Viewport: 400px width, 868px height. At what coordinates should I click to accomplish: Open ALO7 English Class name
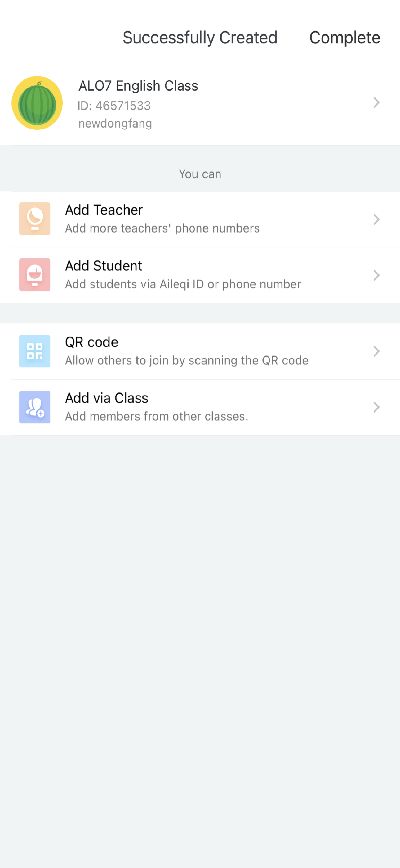138,86
